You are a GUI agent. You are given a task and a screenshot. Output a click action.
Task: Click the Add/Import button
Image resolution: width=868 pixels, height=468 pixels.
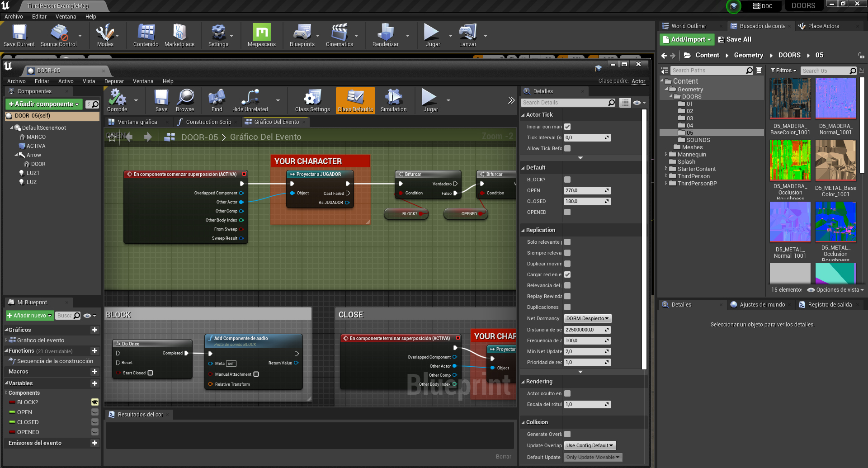pos(687,40)
